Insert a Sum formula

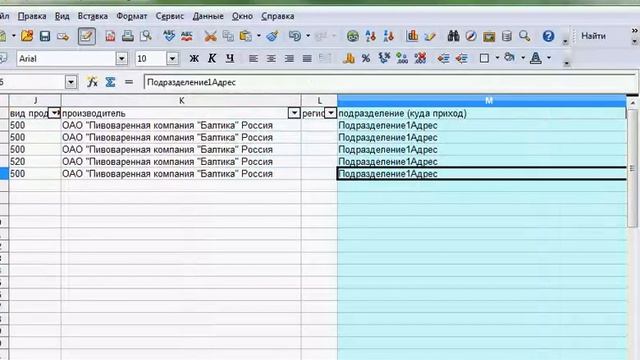110,82
